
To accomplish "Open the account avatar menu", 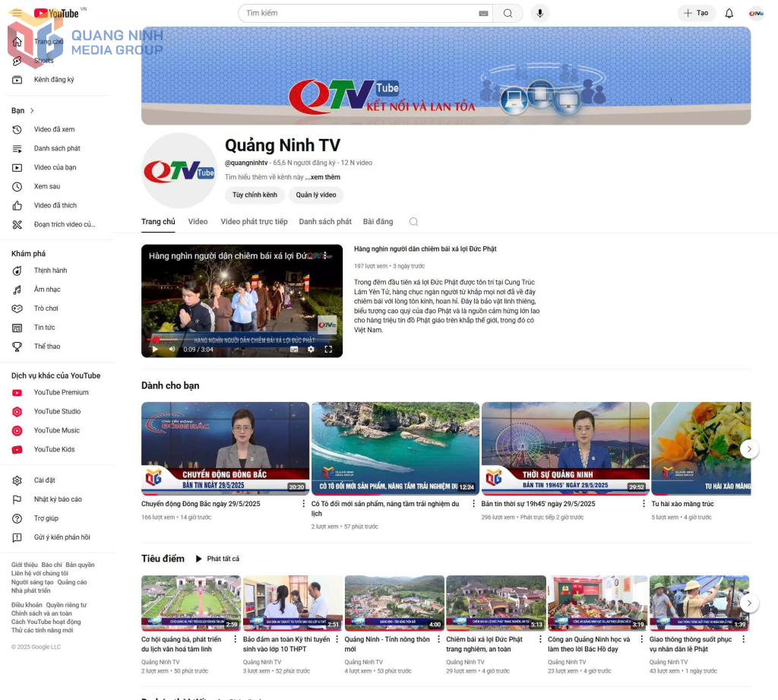I will 756,14.
